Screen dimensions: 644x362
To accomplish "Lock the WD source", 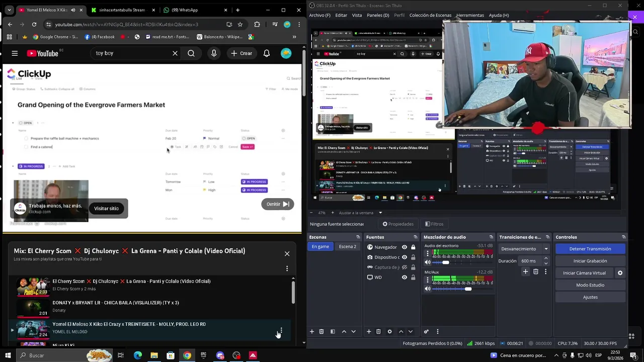I will pos(413,278).
